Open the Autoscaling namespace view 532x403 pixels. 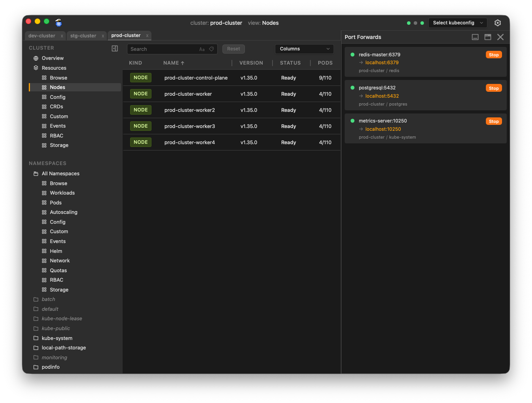pos(63,212)
